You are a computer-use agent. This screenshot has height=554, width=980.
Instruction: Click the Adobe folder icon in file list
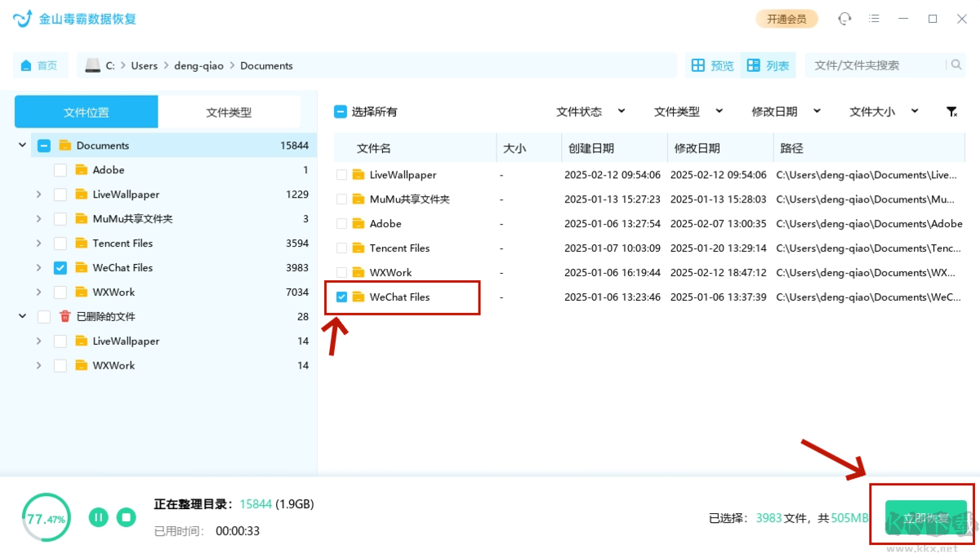(358, 224)
